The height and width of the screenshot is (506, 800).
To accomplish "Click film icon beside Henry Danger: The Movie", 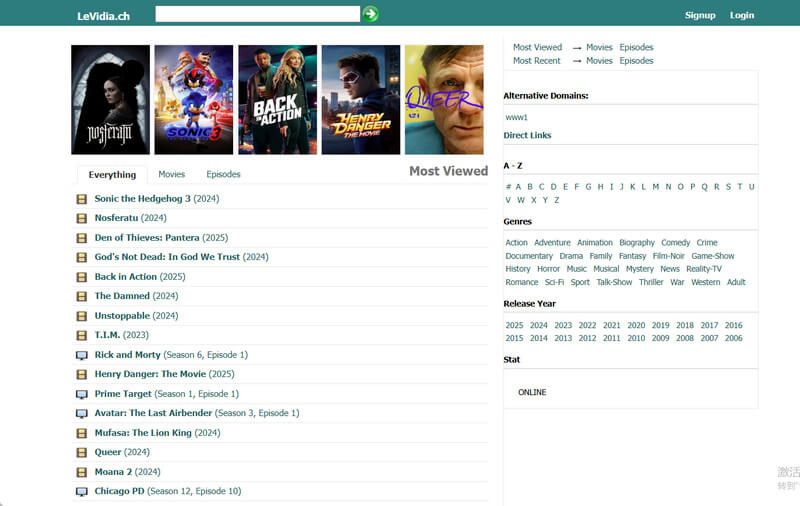I will point(82,374).
